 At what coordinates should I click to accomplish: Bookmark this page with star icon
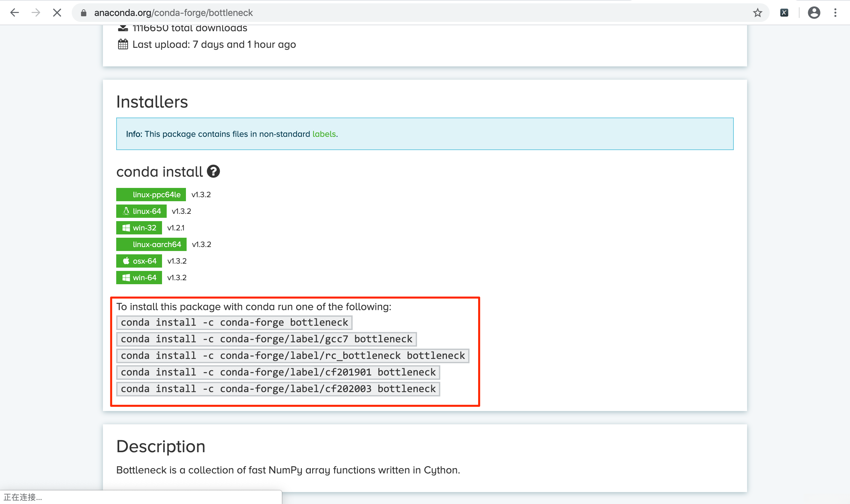coord(757,13)
